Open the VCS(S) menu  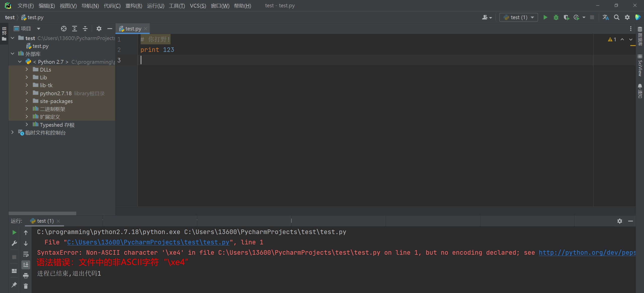click(198, 6)
